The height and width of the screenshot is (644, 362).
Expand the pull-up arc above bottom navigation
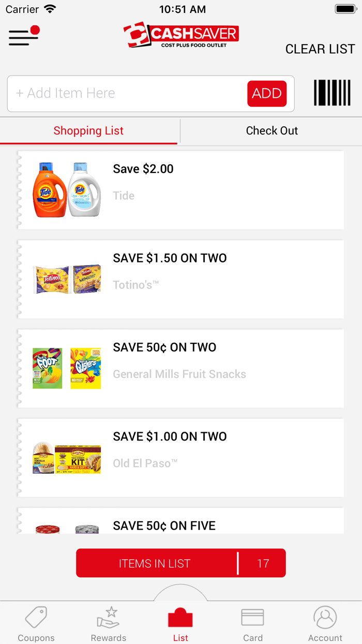pos(180,593)
